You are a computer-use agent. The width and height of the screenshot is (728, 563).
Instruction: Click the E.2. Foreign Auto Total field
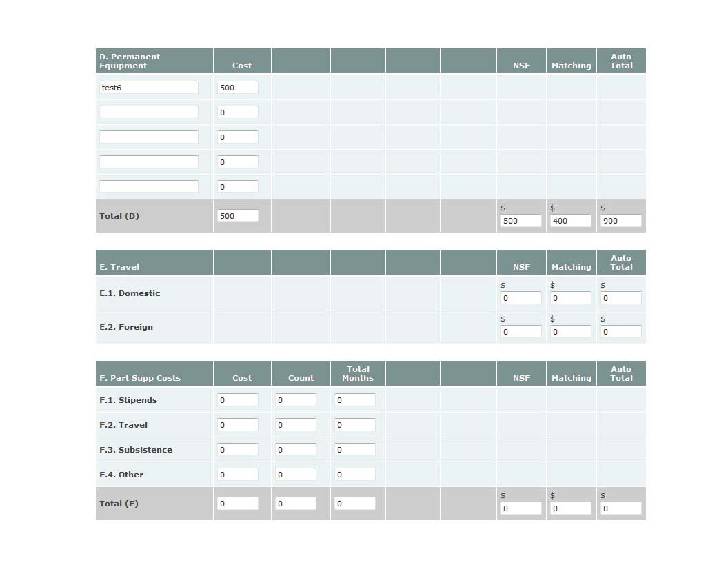click(x=620, y=332)
